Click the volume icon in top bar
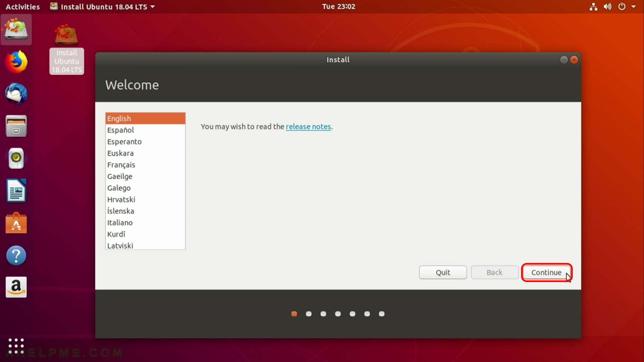Screen dimensions: 644x362 (x=607, y=7)
